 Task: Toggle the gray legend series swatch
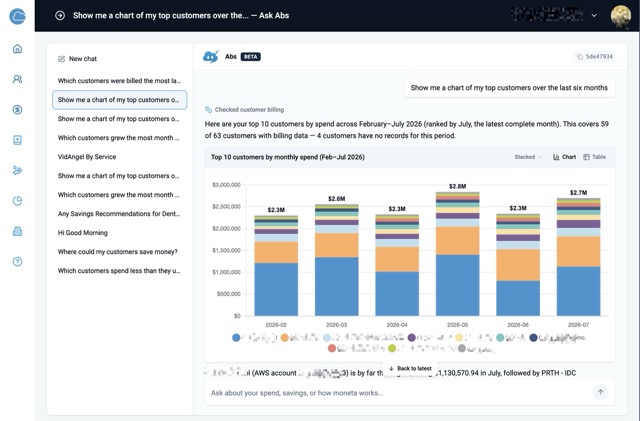tap(462, 348)
